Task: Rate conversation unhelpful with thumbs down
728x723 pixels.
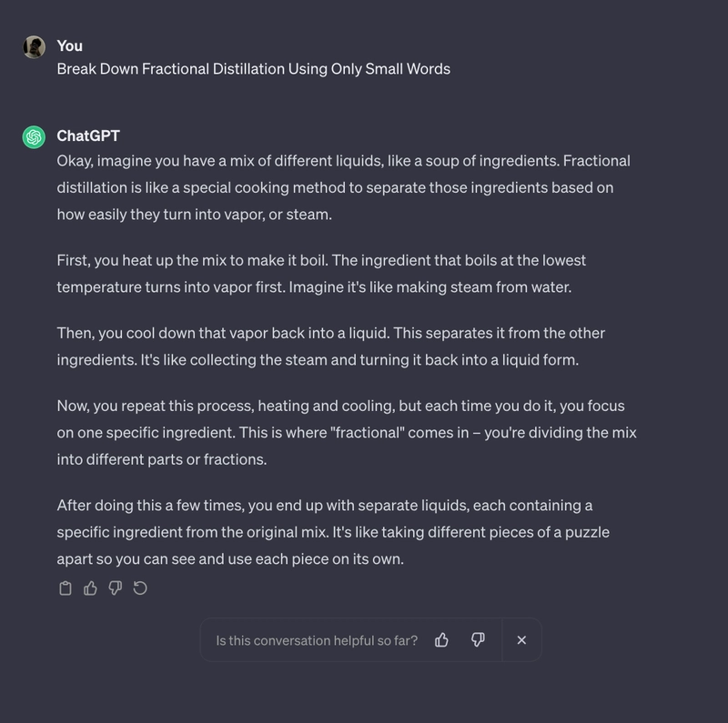Action: [478, 640]
